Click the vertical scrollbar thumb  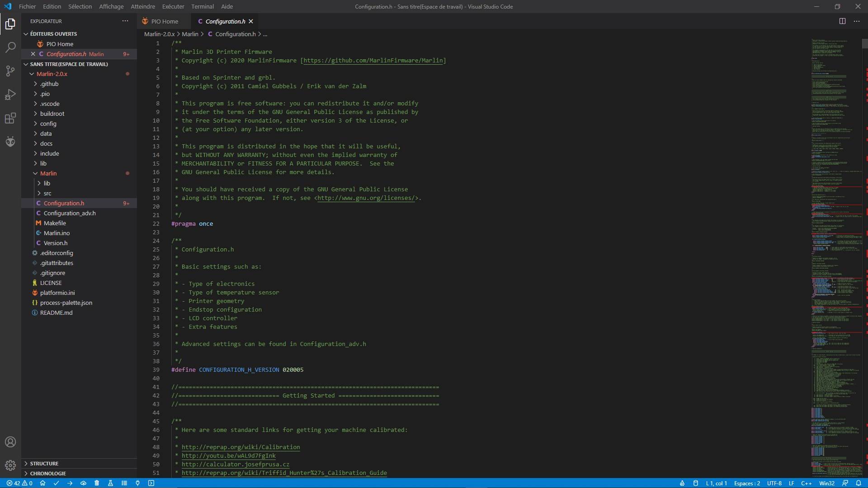click(865, 43)
